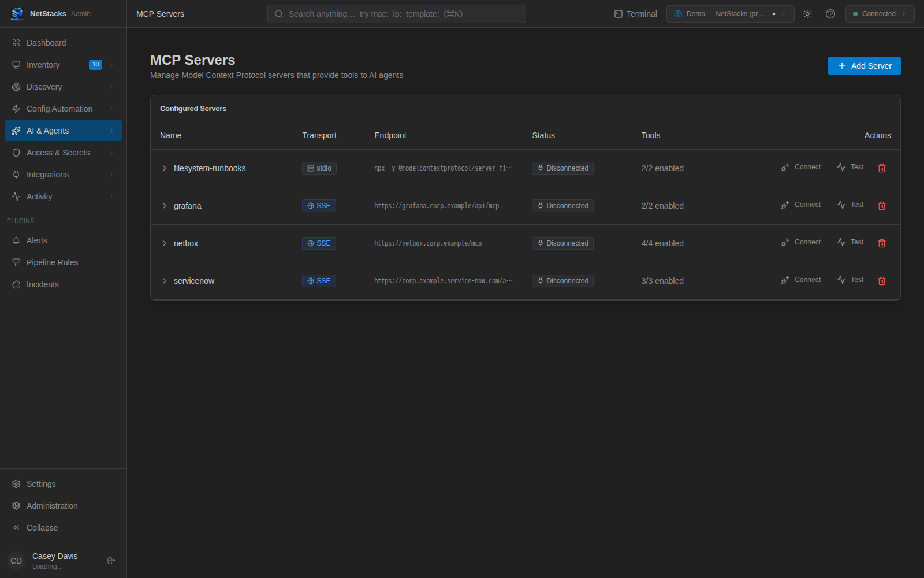The height and width of the screenshot is (578, 924).
Task: Click the SSE transport badge for servicenow
Action: pyautogui.click(x=319, y=281)
